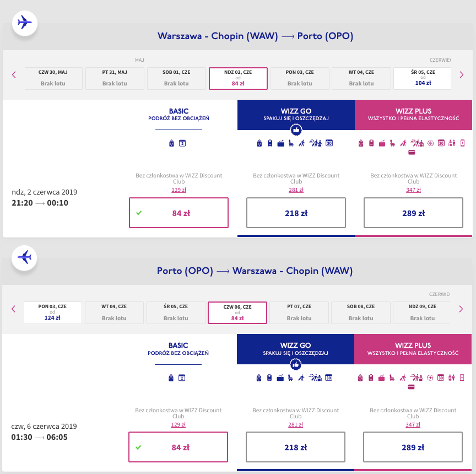Click the calendar 30 icon in return WIZZ GO
The height and width of the screenshot is (474, 476).
click(x=329, y=378)
